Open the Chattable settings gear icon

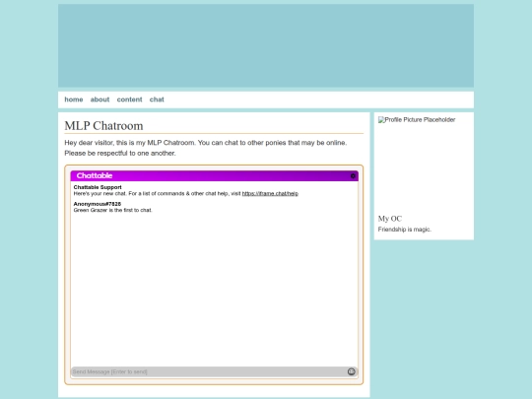[353, 175]
